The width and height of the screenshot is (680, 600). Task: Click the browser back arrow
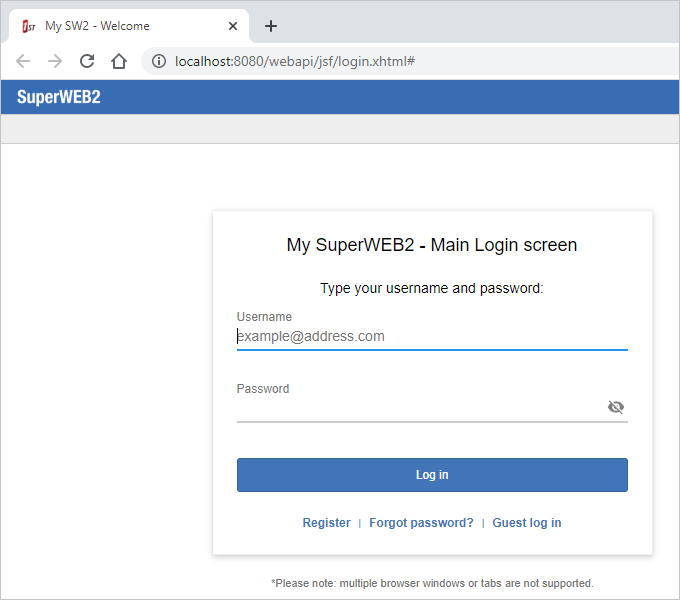tap(23, 61)
